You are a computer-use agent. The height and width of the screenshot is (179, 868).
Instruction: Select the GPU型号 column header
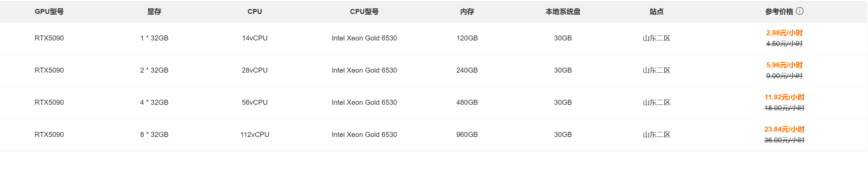[49, 12]
